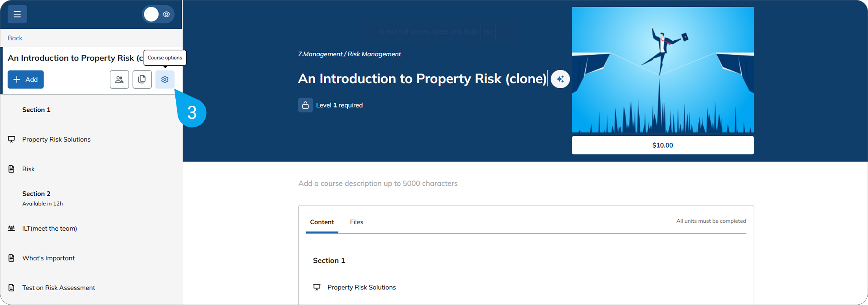Open the Risk unit in sidebar

[x=28, y=169]
